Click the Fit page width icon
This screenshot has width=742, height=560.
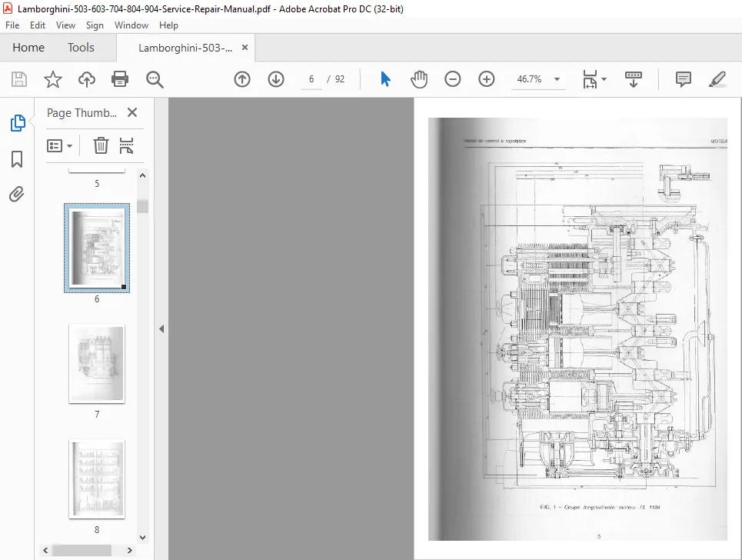pos(590,79)
